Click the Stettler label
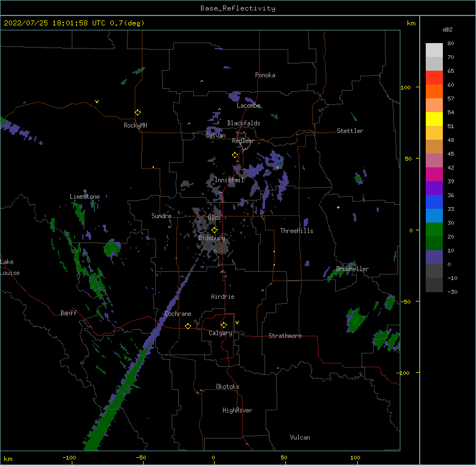 point(350,131)
